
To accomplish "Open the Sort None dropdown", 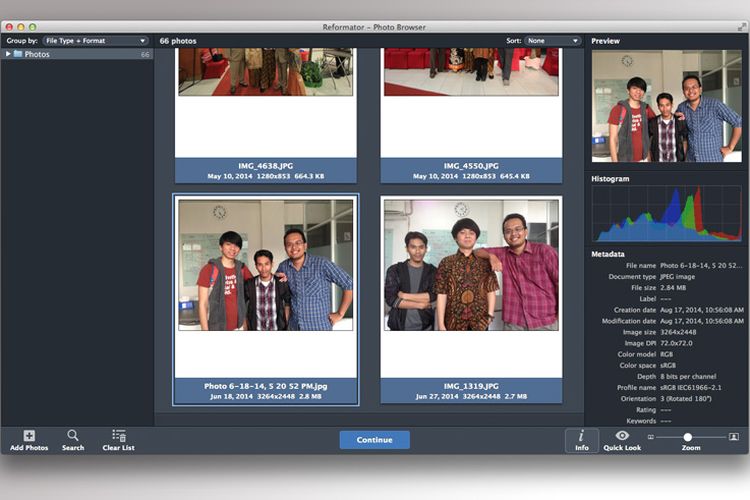I will [552, 41].
